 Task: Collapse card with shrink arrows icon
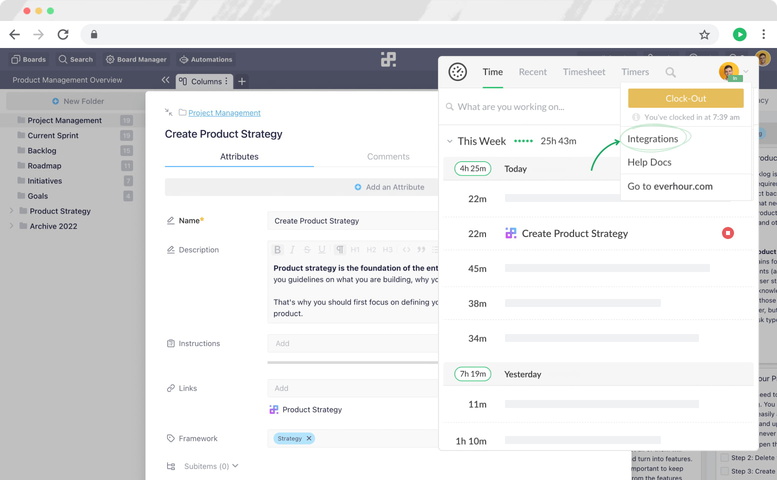click(168, 112)
